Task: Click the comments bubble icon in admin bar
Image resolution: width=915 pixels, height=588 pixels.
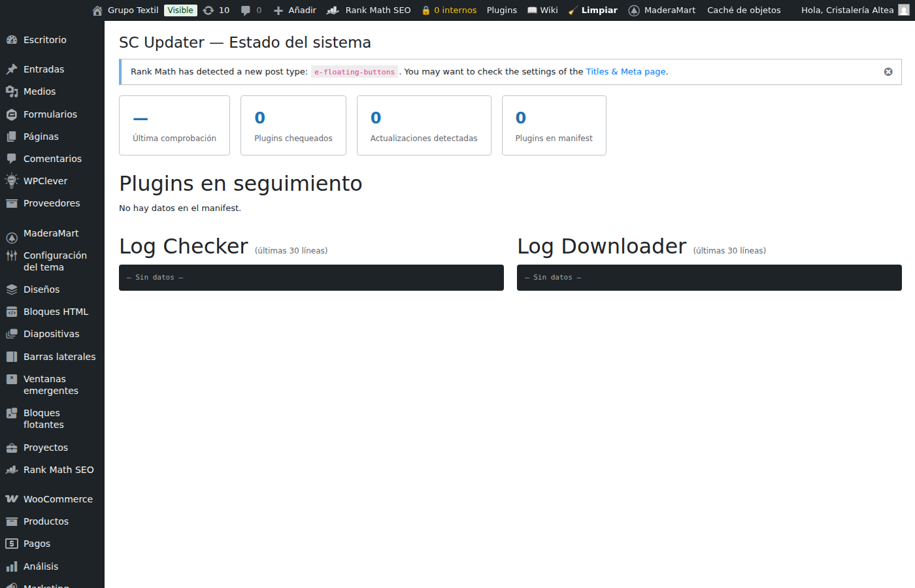Action: (x=246, y=10)
